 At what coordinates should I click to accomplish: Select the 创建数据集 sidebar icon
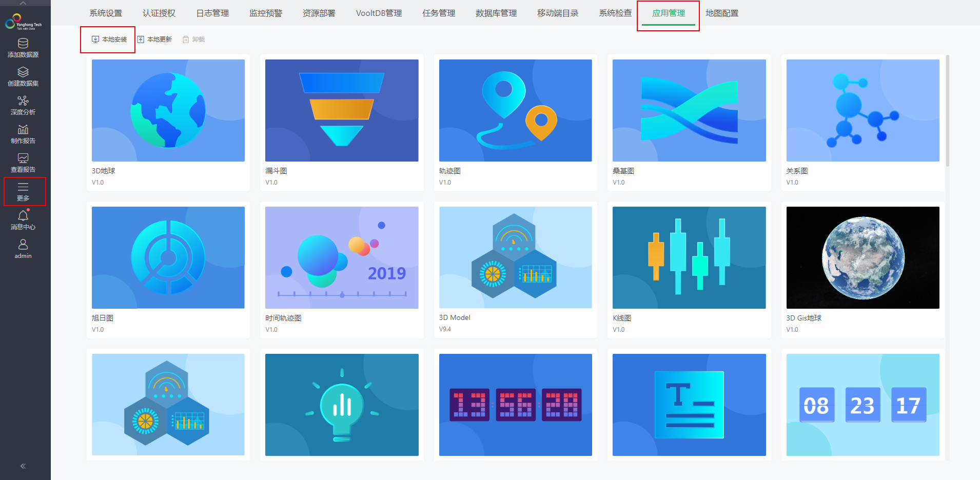(x=23, y=77)
